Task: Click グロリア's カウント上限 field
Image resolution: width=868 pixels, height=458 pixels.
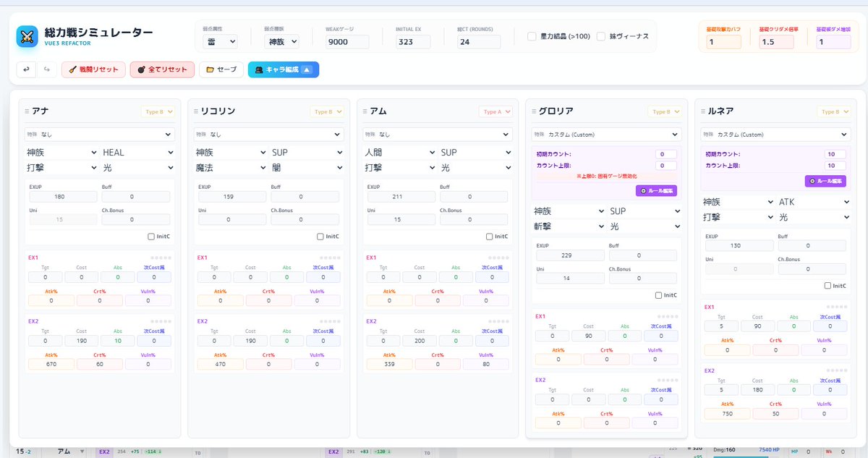Action: pyautogui.click(x=666, y=166)
